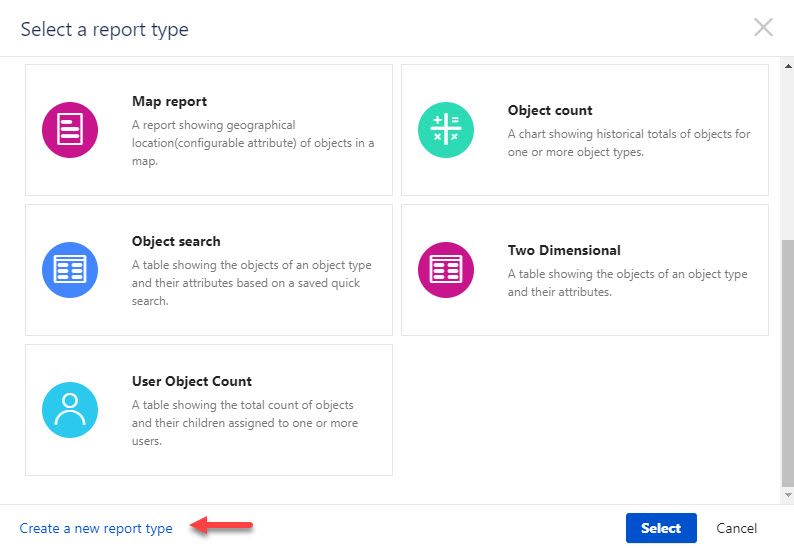The image size is (794, 548).
Task: Click the Map report geographical location description
Action: click(253, 143)
